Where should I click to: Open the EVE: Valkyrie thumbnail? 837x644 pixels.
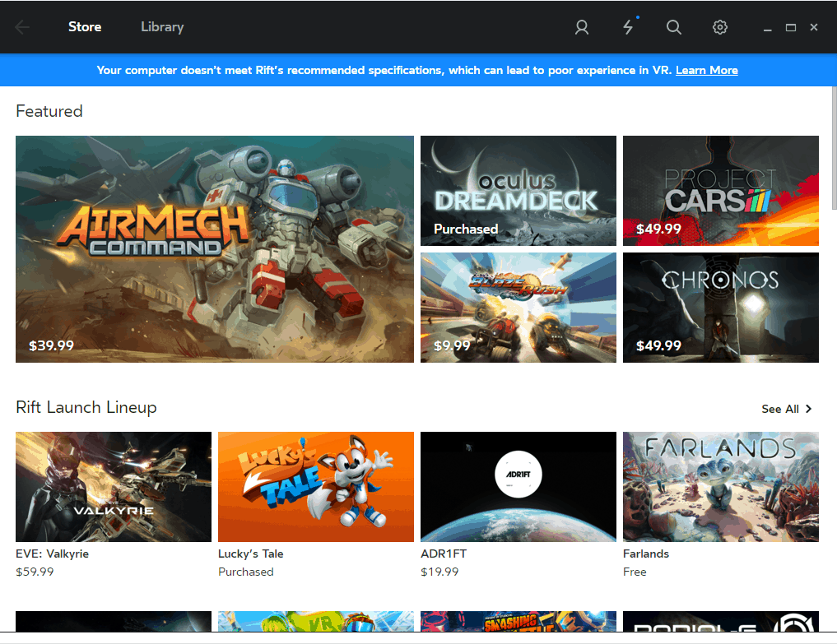(114, 487)
